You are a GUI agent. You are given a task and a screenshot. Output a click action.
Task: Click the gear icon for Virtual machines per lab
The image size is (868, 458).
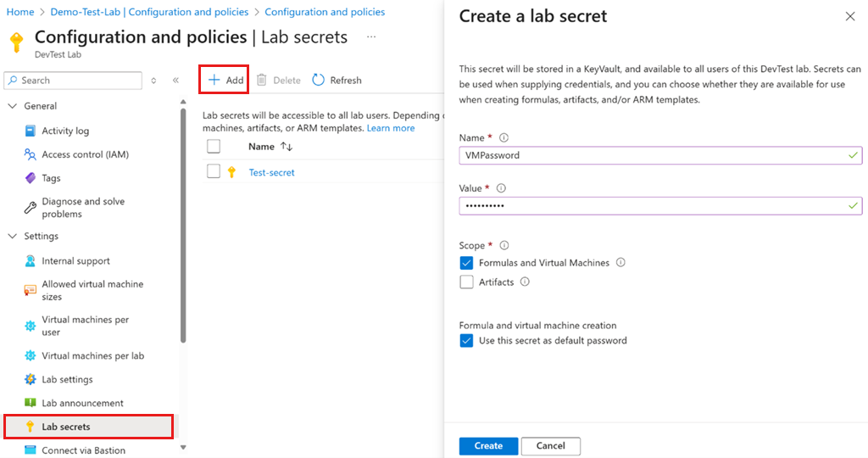(31, 355)
